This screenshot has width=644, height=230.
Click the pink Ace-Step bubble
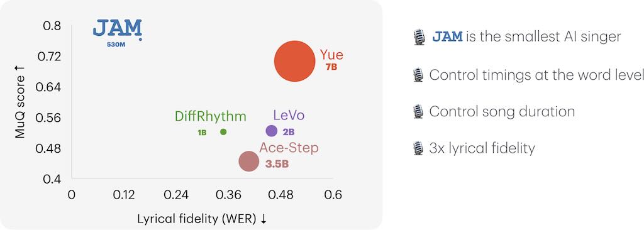[249, 161]
